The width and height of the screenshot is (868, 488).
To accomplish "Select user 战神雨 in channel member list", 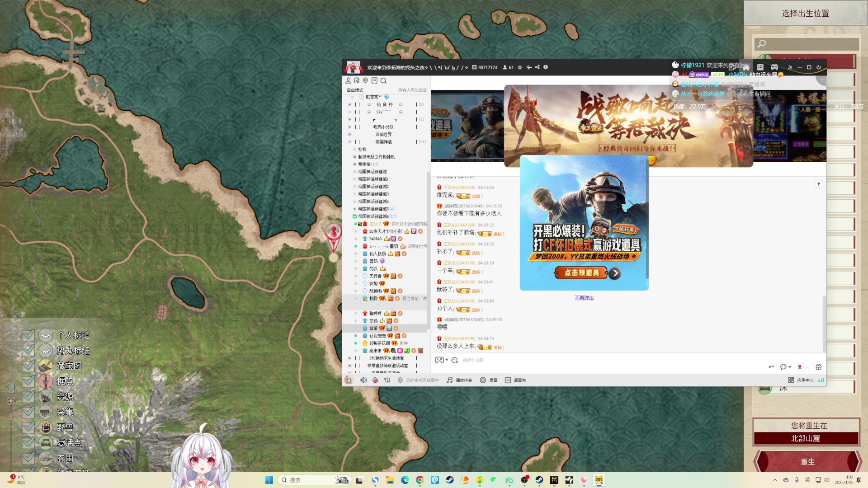I will [375, 291].
